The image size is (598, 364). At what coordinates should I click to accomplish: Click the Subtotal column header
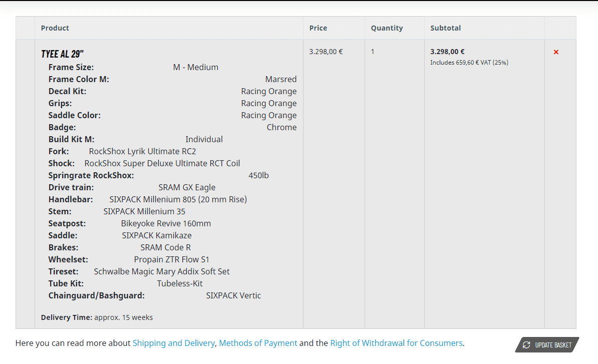click(445, 28)
